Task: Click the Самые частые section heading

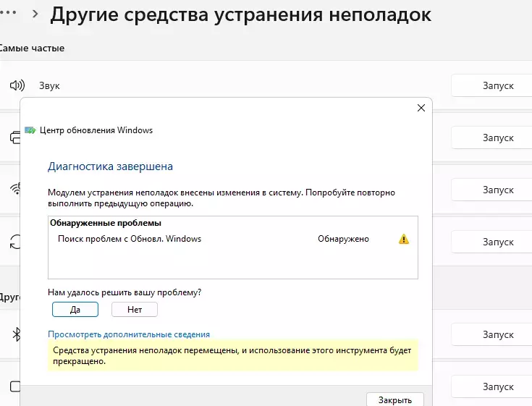Action: (32, 48)
